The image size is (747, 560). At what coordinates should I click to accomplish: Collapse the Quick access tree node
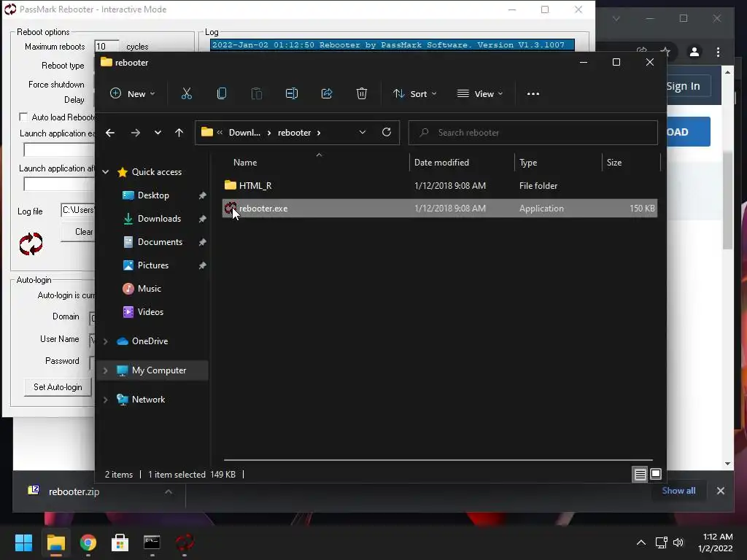tap(106, 172)
